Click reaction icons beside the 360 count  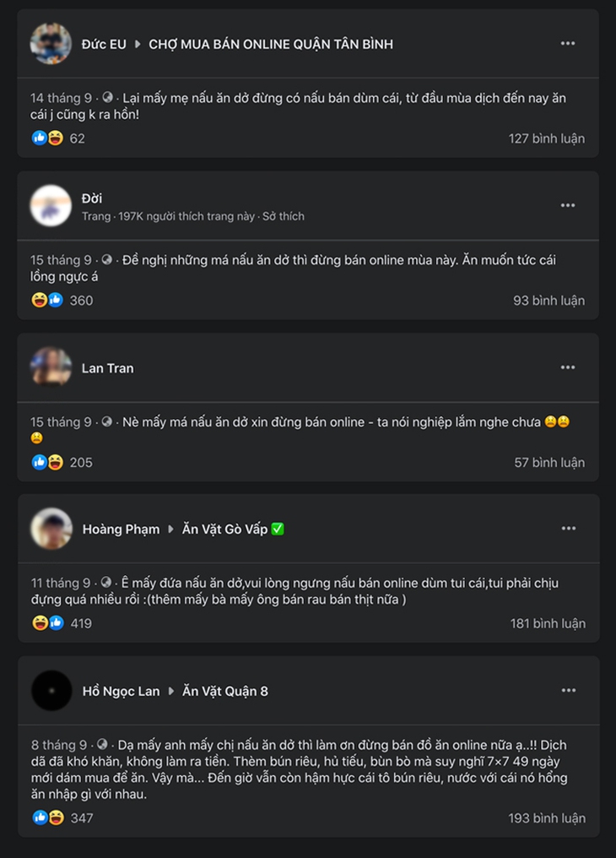(47, 301)
